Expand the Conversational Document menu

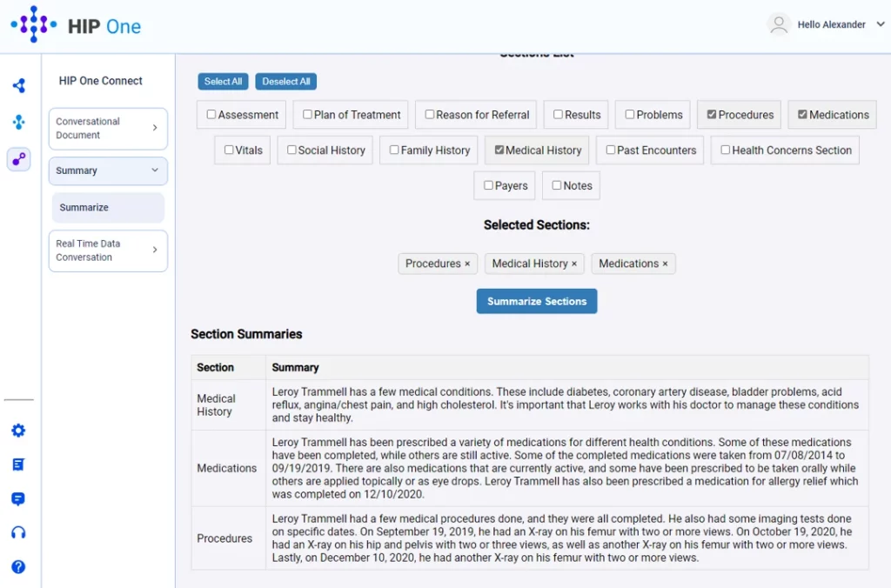(x=108, y=129)
